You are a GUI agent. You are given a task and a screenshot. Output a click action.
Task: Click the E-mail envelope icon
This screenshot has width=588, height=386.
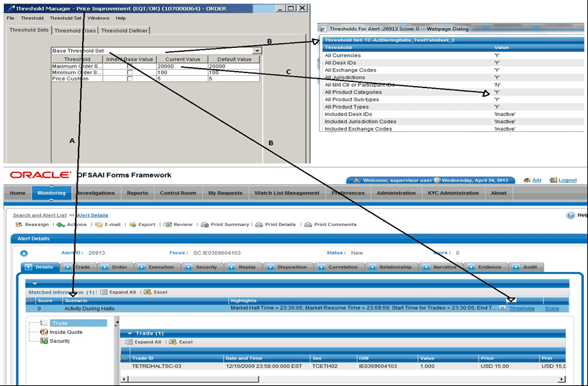pos(98,225)
